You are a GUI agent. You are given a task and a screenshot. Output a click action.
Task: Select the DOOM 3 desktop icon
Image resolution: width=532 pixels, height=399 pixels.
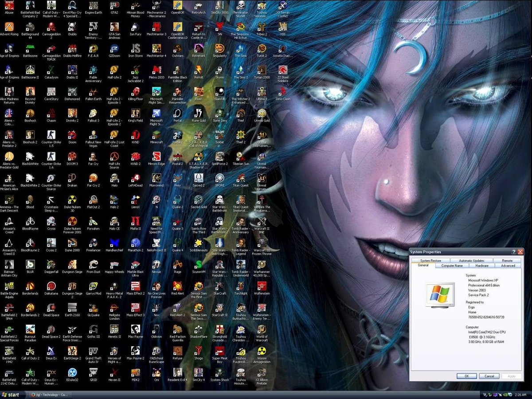point(72,159)
